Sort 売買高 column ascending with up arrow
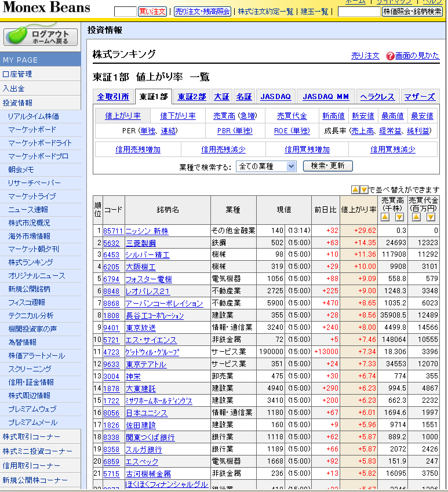448x492 pixels. pyautogui.click(x=385, y=217)
